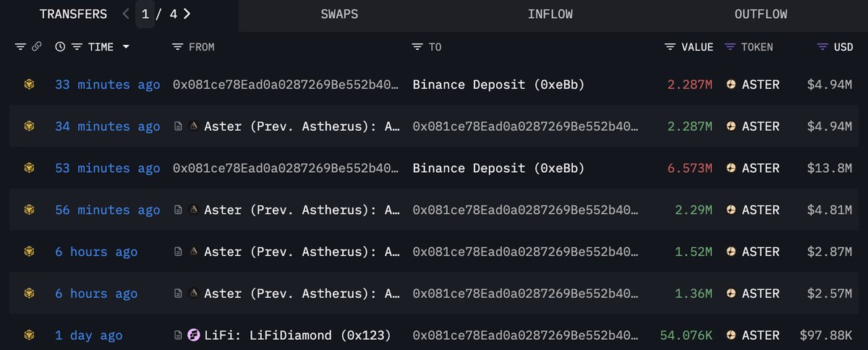
Task: Switch to the SWAPS tab
Action: tap(339, 14)
